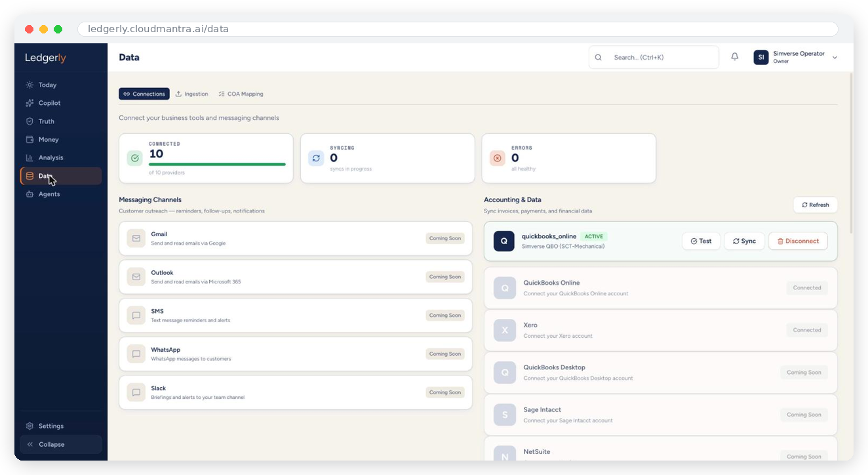Click the green Connected check icon
The width and height of the screenshot is (868, 475).
(135, 158)
